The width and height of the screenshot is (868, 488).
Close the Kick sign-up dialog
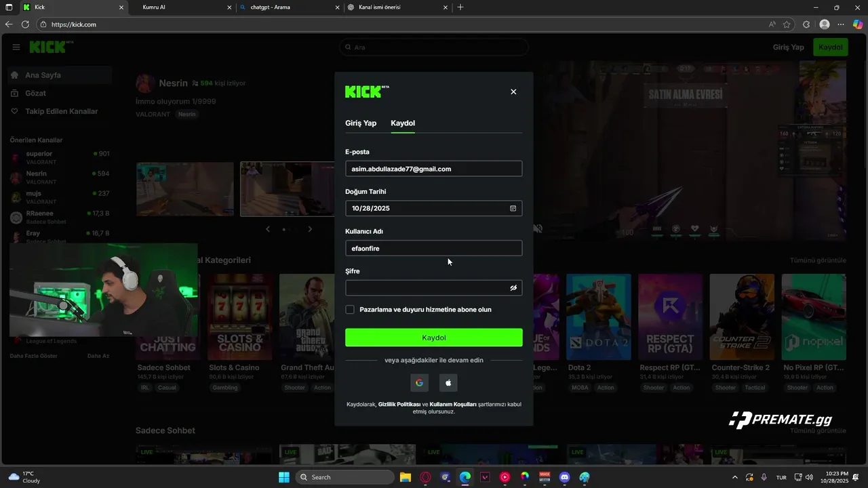[513, 91]
